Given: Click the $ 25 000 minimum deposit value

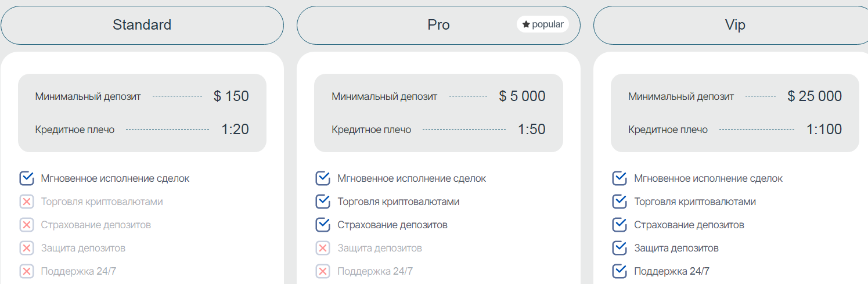Looking at the screenshot, I should (x=815, y=96).
